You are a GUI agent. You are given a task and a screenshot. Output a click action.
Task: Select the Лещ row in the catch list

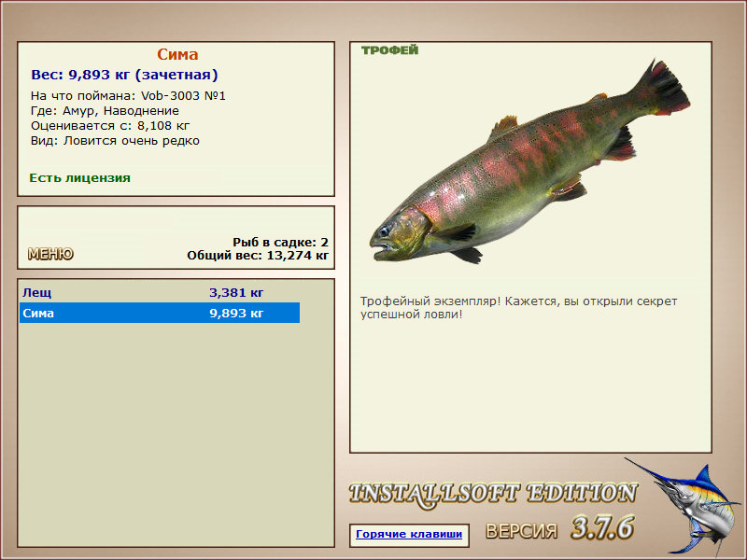160,292
